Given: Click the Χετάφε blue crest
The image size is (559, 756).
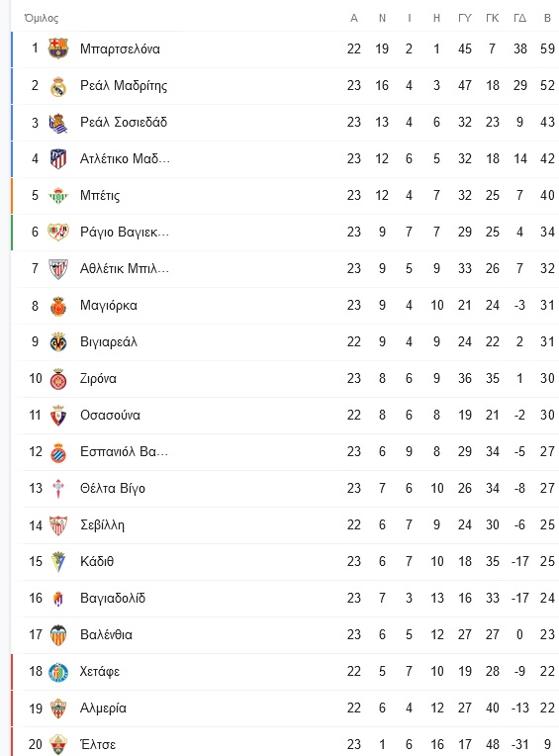Looking at the screenshot, I should [x=58, y=672].
